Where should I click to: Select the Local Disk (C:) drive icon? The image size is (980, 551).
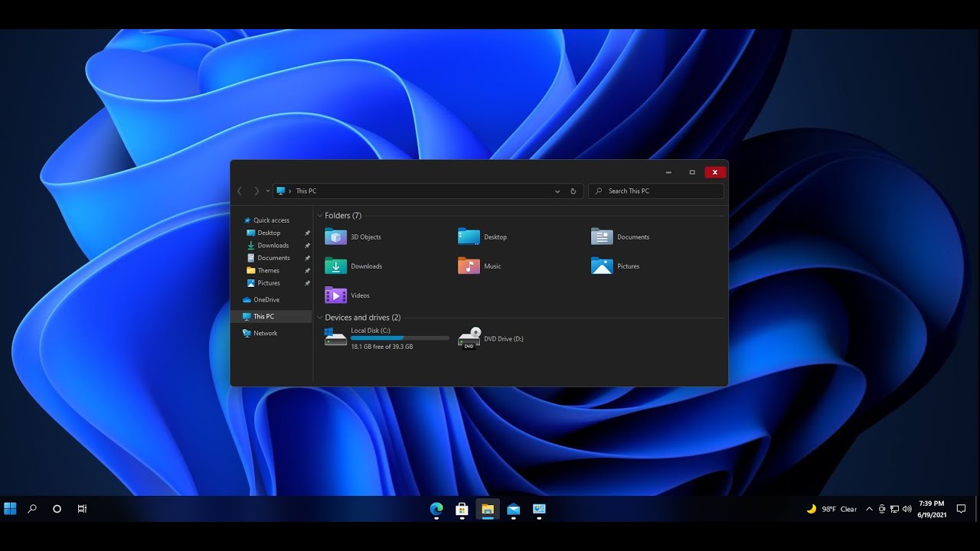[335, 338]
